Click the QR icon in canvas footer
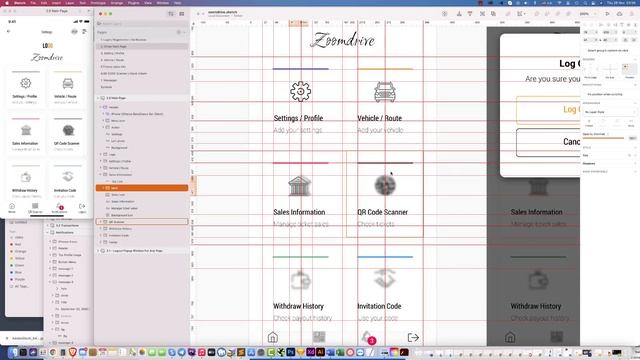This screenshot has height=360, width=640. click(x=319, y=337)
